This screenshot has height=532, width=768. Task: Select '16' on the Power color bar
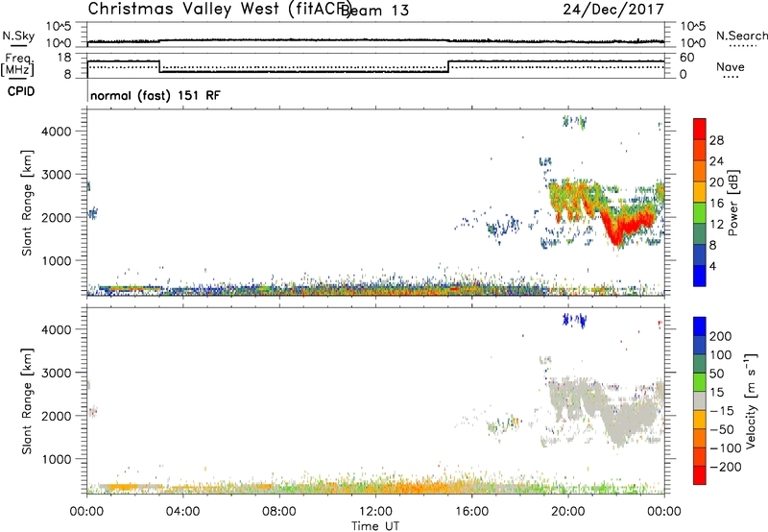pyautogui.click(x=716, y=204)
